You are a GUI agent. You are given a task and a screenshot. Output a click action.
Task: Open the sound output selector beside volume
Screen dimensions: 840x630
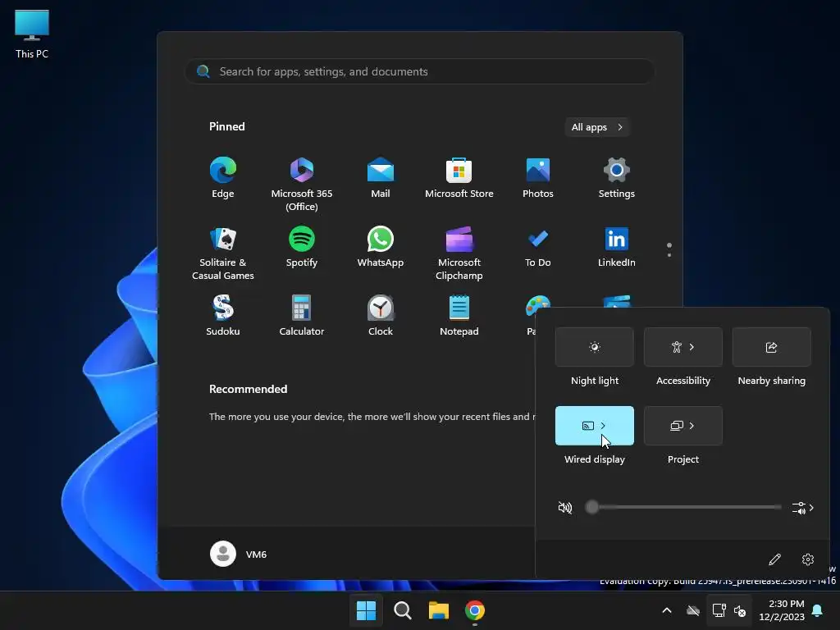pyautogui.click(x=803, y=507)
